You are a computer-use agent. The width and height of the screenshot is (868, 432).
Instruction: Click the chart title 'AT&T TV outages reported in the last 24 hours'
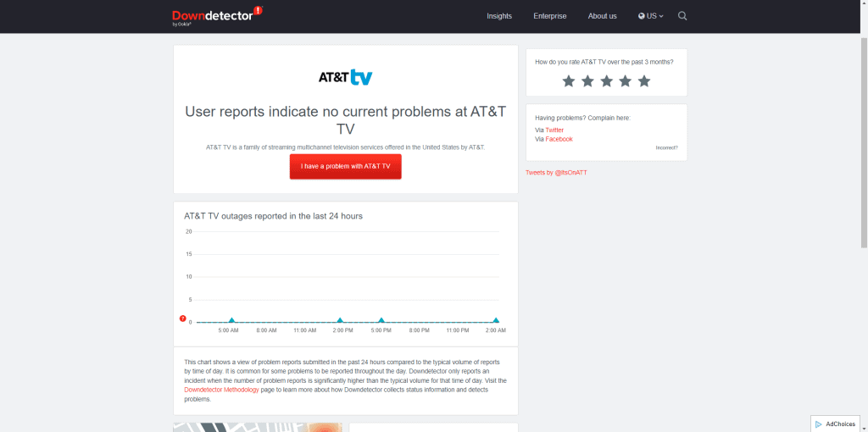274,216
